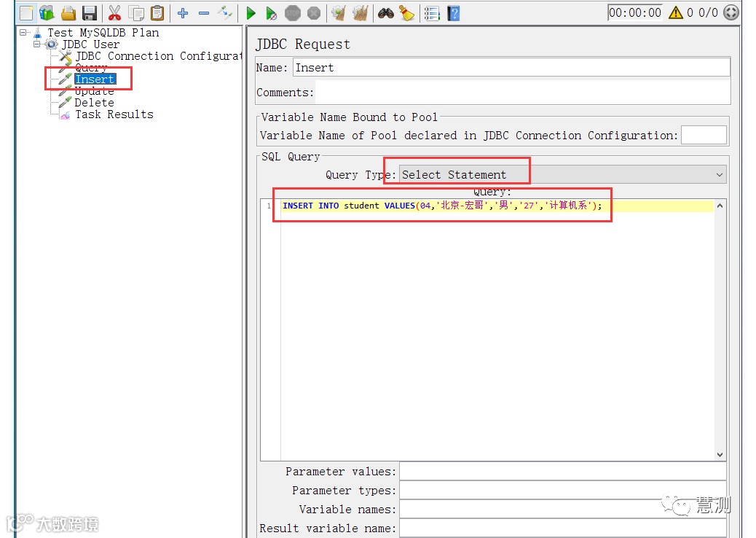Viewport: 756px width, 538px height.
Task: Open the Query Type dropdown
Action: pos(562,175)
